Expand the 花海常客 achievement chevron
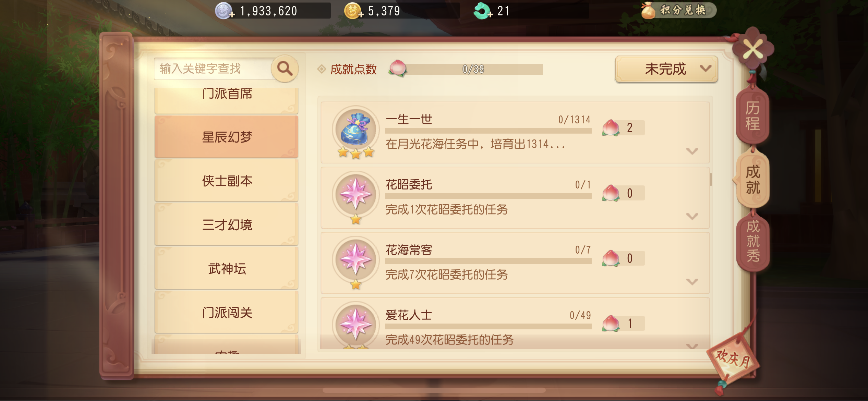Viewport: 868px width, 401px height. tap(692, 282)
